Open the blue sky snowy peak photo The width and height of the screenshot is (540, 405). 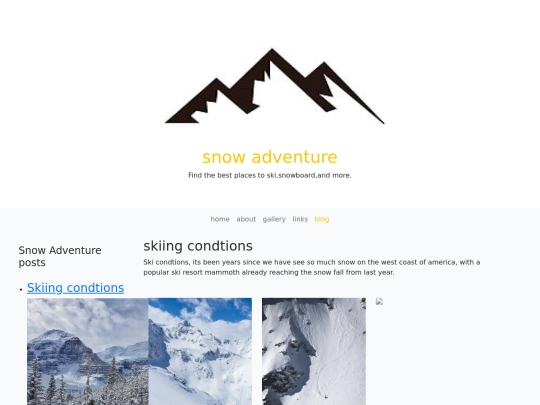pyautogui.click(x=200, y=351)
